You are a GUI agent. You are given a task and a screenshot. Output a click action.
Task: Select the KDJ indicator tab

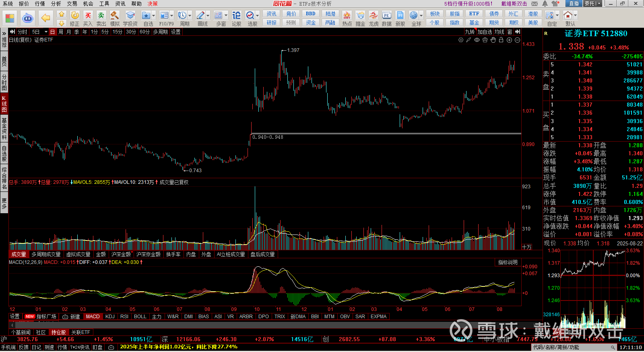tap(110, 317)
